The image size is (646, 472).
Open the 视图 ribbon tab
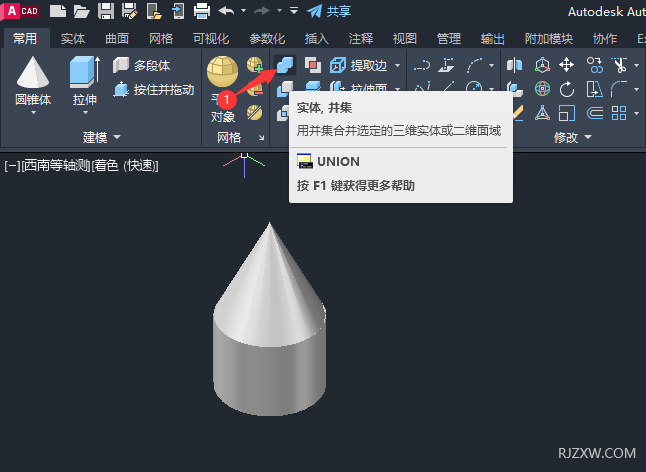[405, 39]
